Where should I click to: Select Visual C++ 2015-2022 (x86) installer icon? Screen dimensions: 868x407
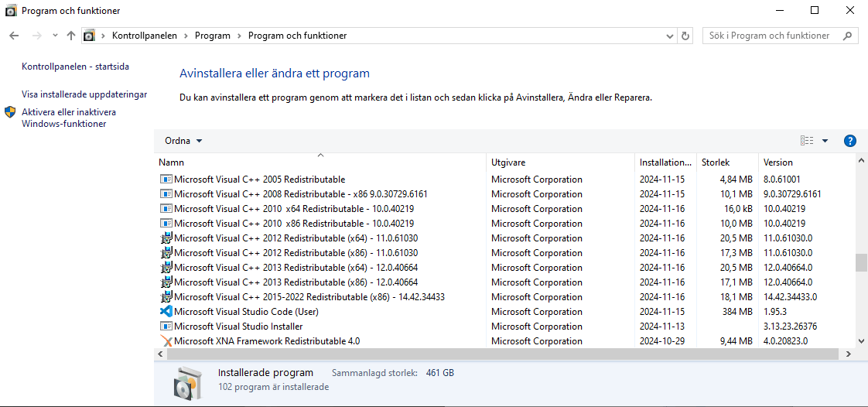coord(166,297)
